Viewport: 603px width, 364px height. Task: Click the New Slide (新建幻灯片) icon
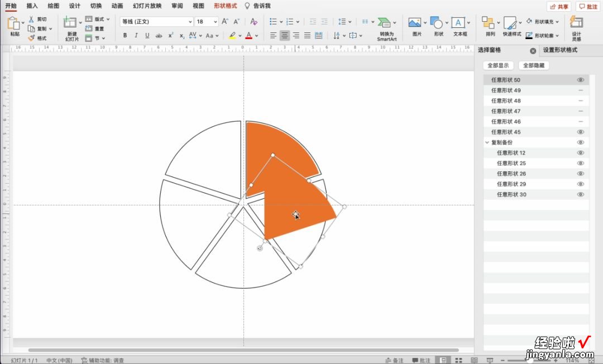coord(70,22)
